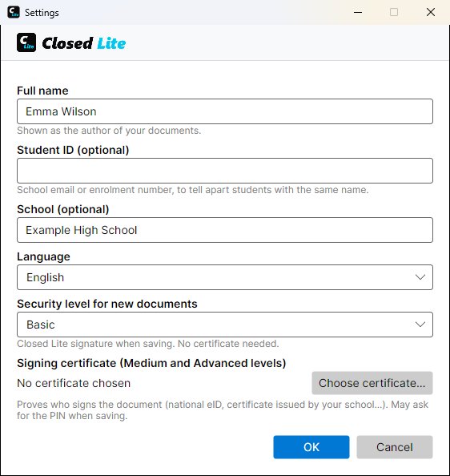Click the Closed Lite logo icon in the header
The height and width of the screenshot is (476, 450).
tap(26, 42)
